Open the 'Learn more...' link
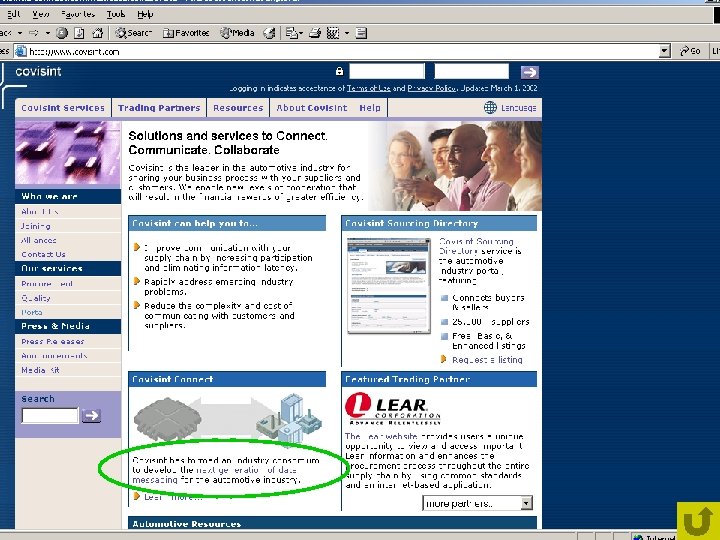The height and width of the screenshot is (540, 720). pyautogui.click(x=173, y=497)
